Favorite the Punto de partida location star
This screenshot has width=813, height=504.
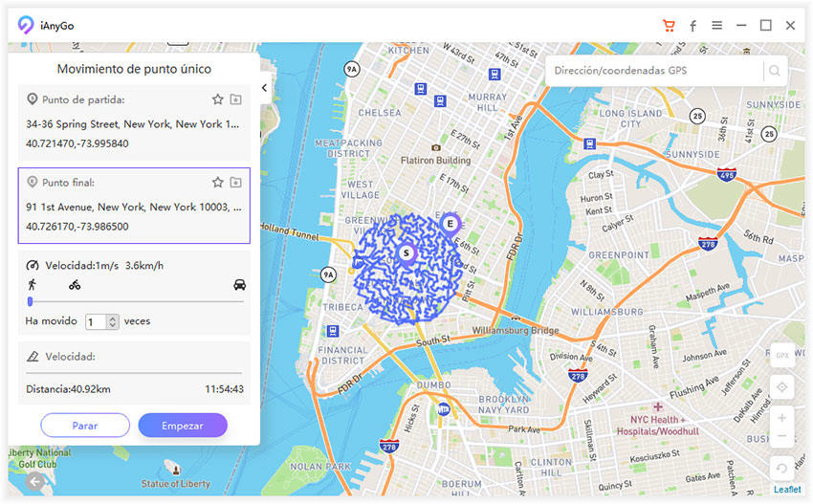pyautogui.click(x=218, y=99)
